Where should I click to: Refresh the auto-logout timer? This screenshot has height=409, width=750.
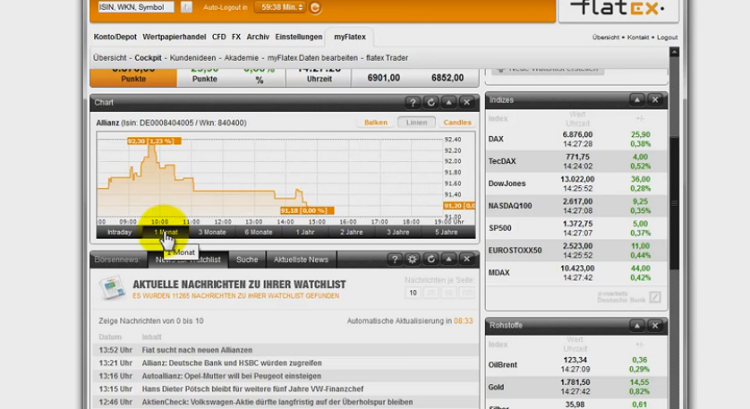pyautogui.click(x=315, y=8)
